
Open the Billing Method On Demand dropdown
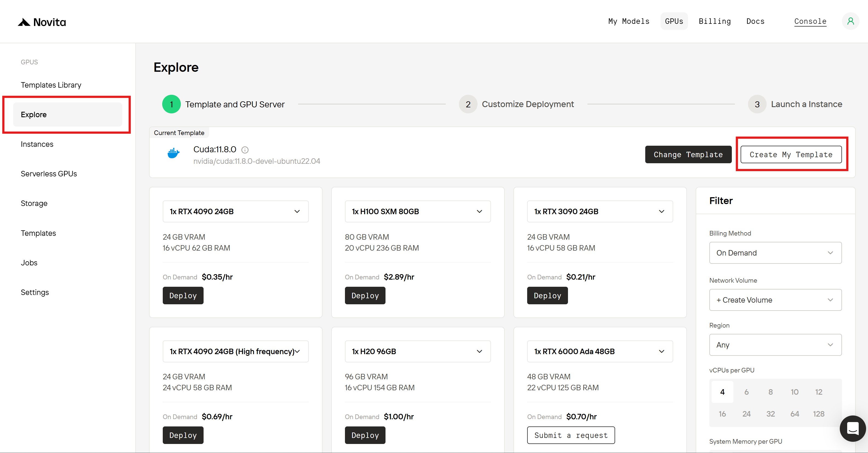click(775, 253)
